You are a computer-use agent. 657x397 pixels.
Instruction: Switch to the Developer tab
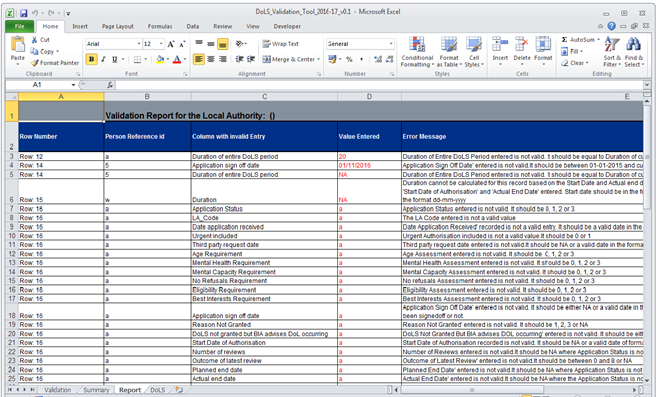point(287,26)
